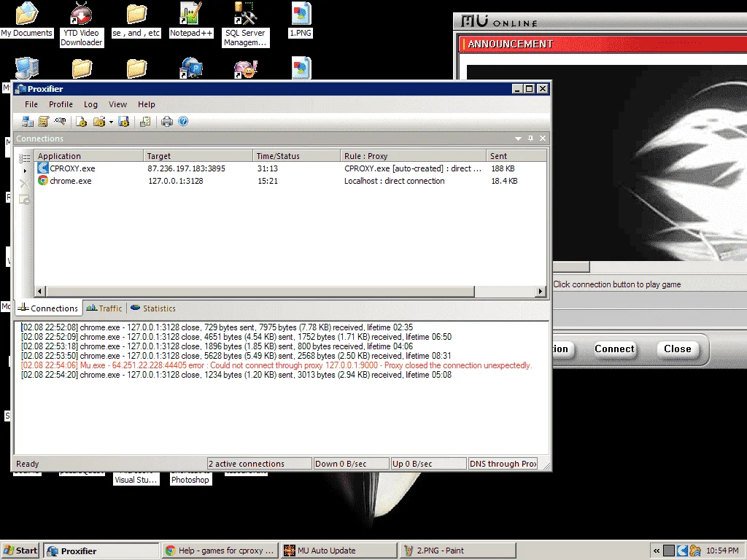This screenshot has height=560, width=747.
Task: Open the YTD Video Downloader desktop icon
Action: [82, 24]
